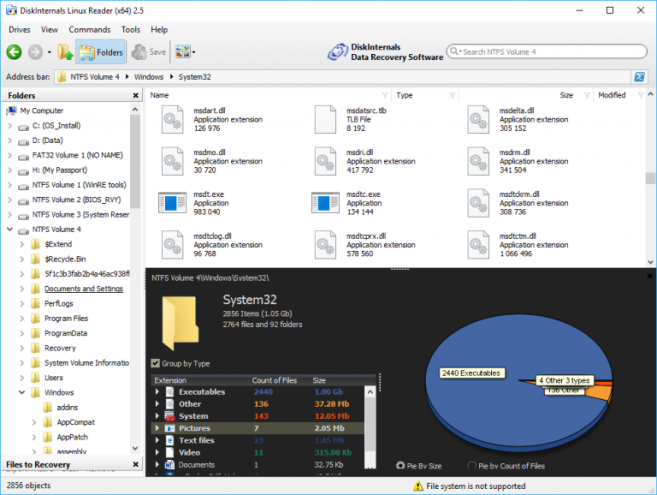Expand the Pictures extension group
Image resolution: width=657 pixels, height=495 pixels.
157,428
